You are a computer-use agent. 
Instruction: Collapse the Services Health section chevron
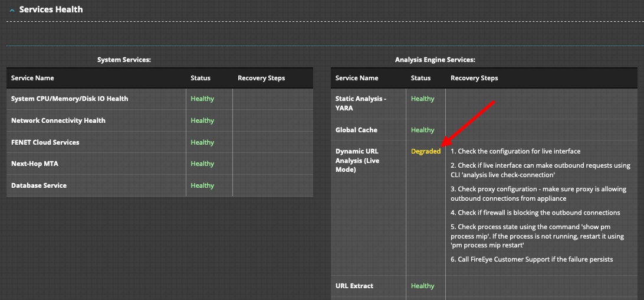coord(12,10)
